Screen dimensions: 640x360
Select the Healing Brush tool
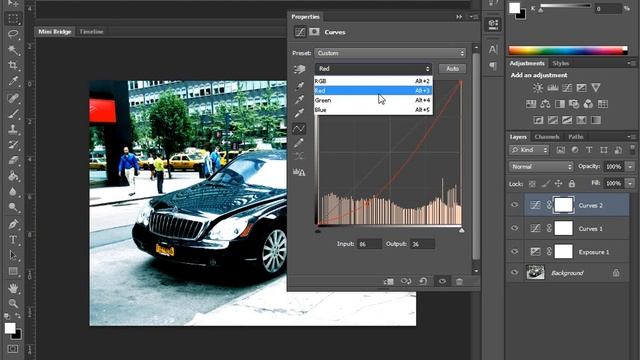click(13, 98)
